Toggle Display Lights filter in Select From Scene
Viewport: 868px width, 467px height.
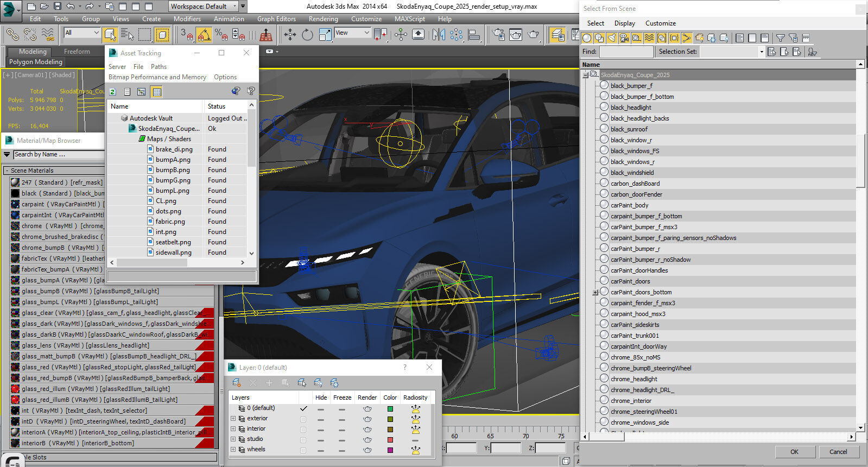point(612,38)
